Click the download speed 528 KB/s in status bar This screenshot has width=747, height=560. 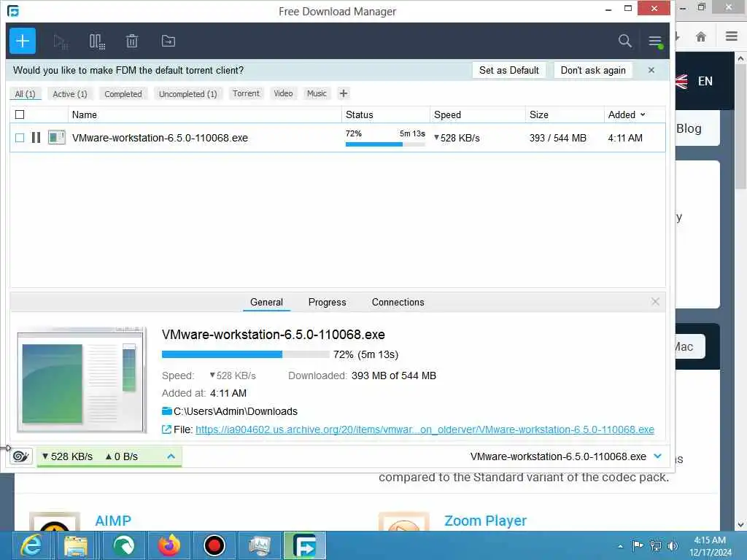click(x=67, y=456)
